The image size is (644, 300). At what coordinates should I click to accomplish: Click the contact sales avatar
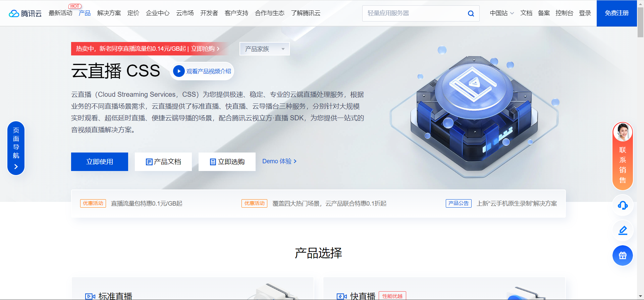pos(623,132)
